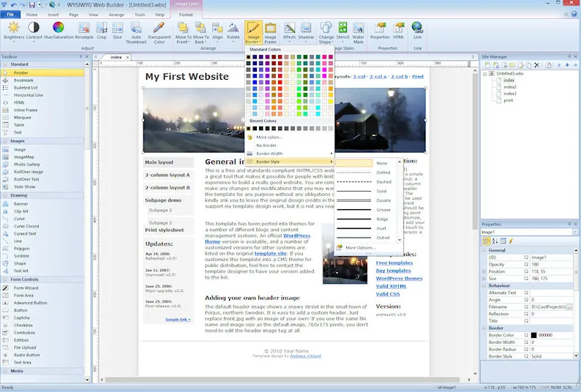Switch to the Insert ribbon tab
The image size is (581, 392).
(53, 15)
